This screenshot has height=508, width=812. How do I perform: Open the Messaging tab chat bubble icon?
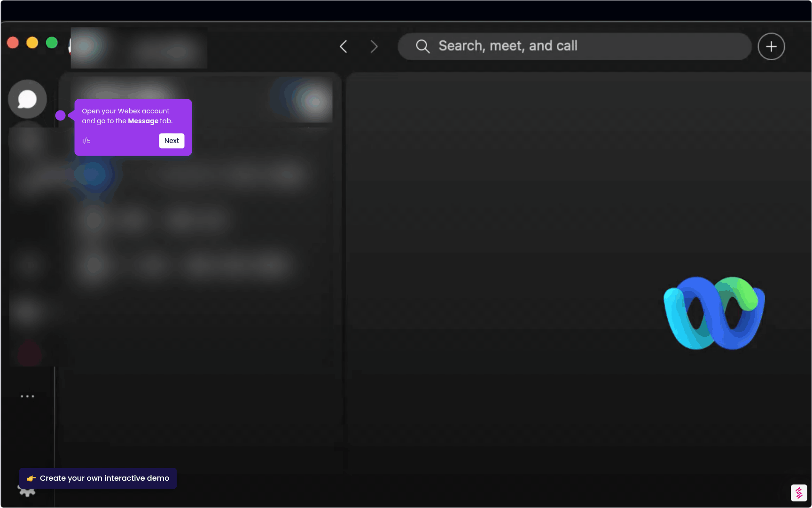27,99
